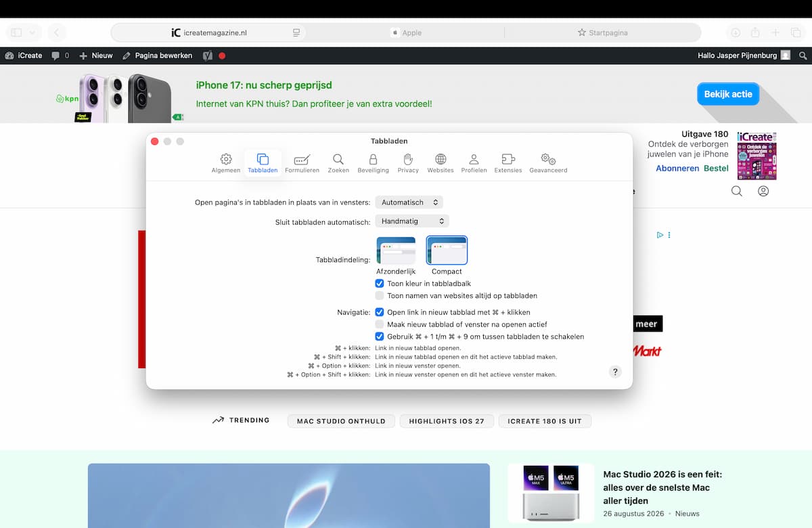
Task: Open the Mac Studio 2026 is een feit article
Action: click(662, 487)
